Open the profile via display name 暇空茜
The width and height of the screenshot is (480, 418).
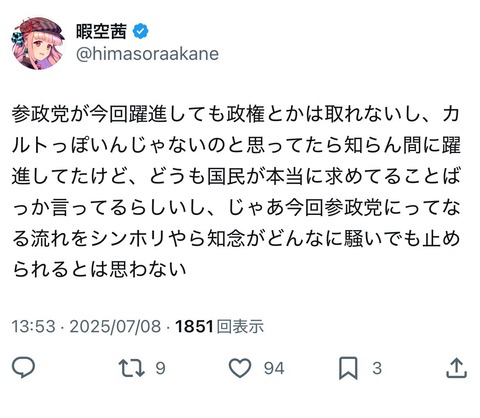tap(102, 32)
